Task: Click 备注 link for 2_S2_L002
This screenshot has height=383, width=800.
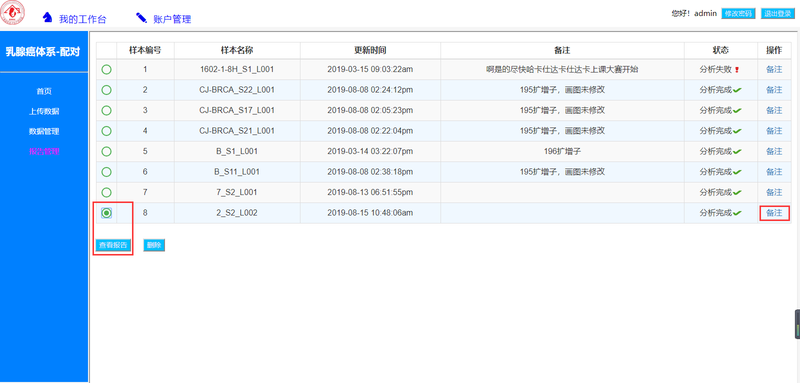Action: pos(774,213)
